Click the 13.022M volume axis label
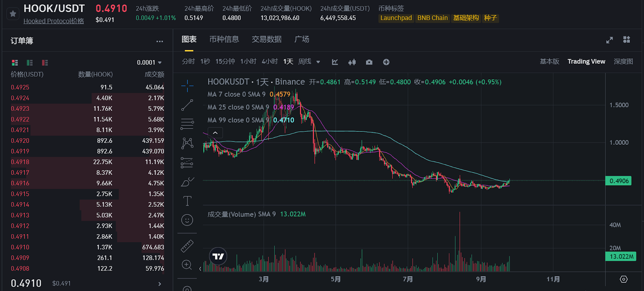Screen dimensions: 644x291 pos(621,257)
